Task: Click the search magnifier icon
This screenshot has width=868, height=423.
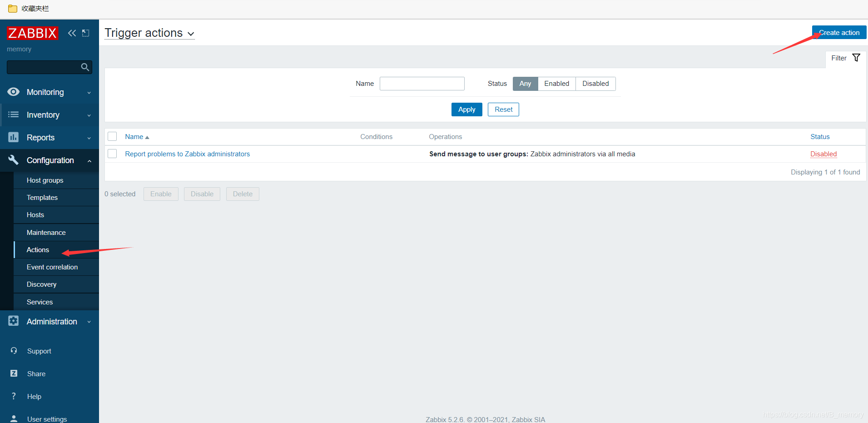Action: tap(85, 67)
